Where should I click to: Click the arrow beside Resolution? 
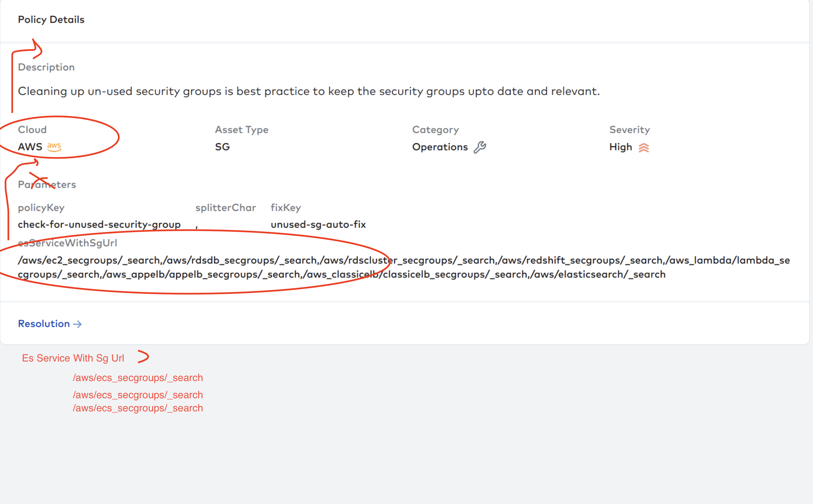78,324
